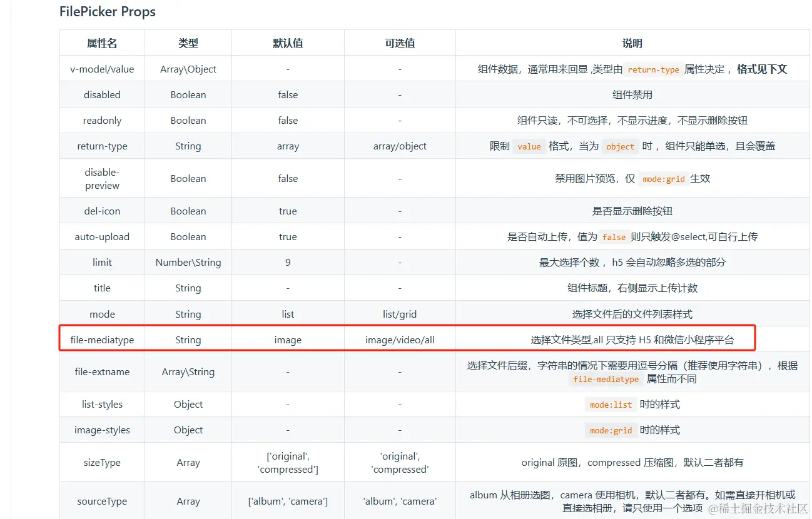Click the 'original 原图' description cell
Image resolution: width=812 pixels, height=519 pixels.
[x=632, y=462]
